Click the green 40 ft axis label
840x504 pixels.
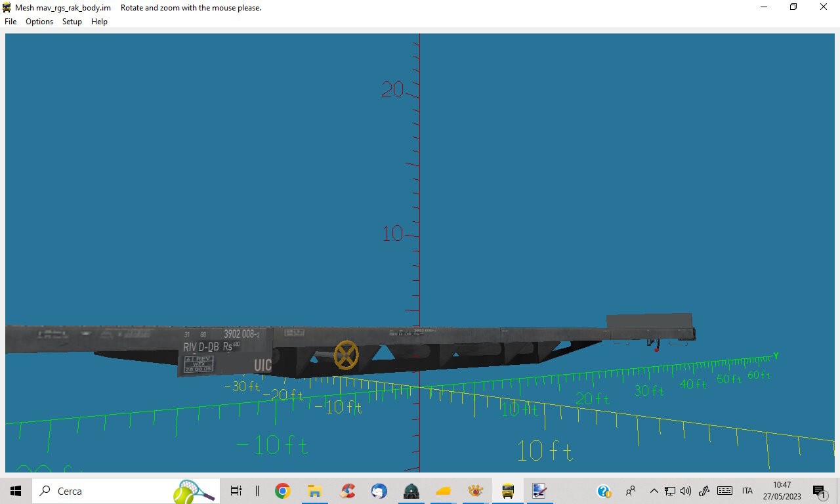693,384
